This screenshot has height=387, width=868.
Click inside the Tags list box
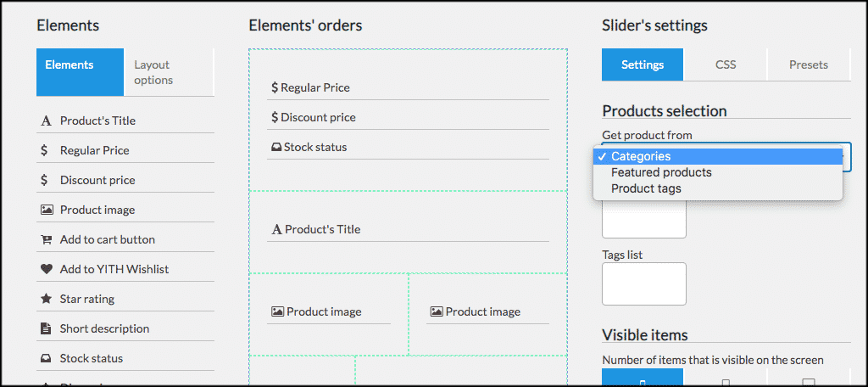point(643,283)
